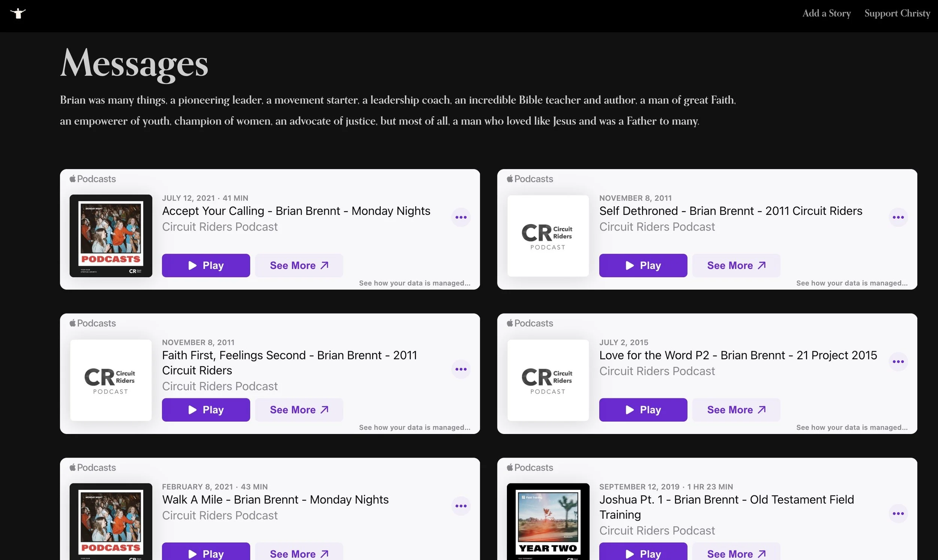Image resolution: width=938 pixels, height=560 pixels.
Task: Click Joshua Pt. 1 Year Two artwork
Action: click(548, 521)
